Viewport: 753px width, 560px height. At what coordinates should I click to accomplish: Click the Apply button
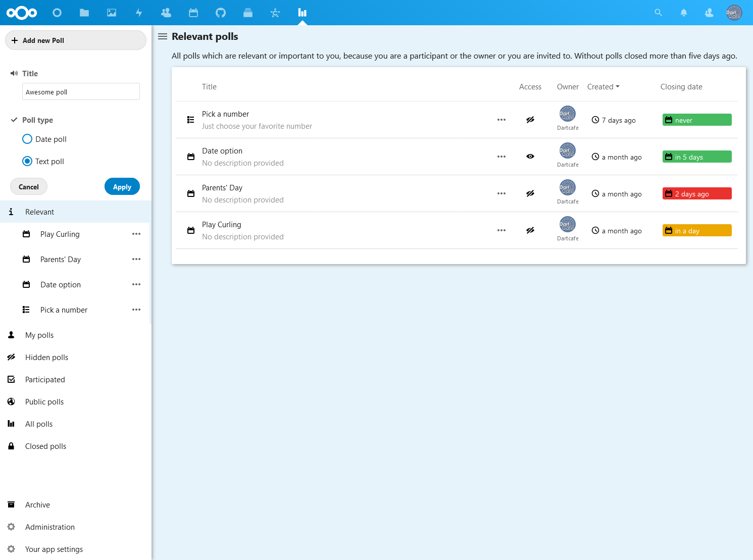point(122,186)
